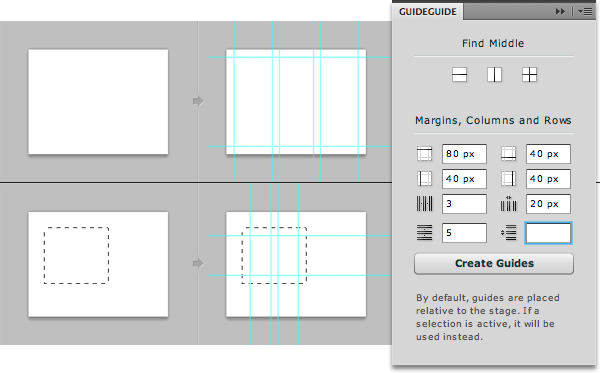Click the selection thumbnail with cyan guides
The image size is (600, 373).
(x=296, y=264)
